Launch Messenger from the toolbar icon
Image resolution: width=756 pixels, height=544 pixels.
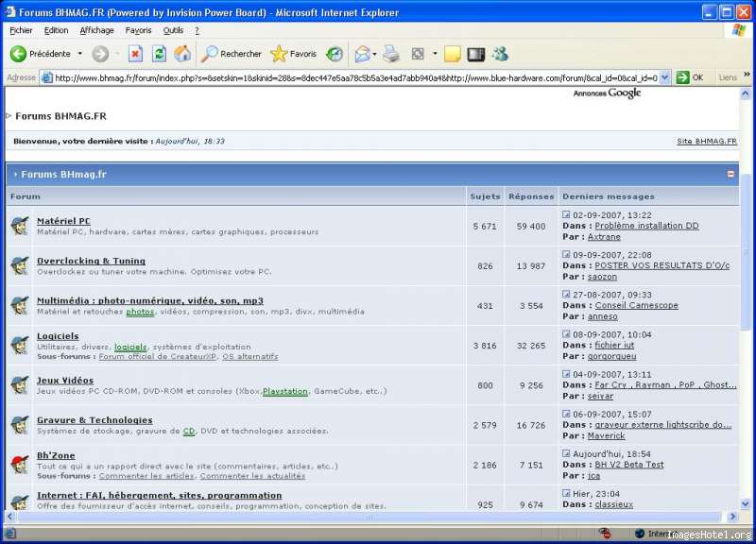(500, 54)
